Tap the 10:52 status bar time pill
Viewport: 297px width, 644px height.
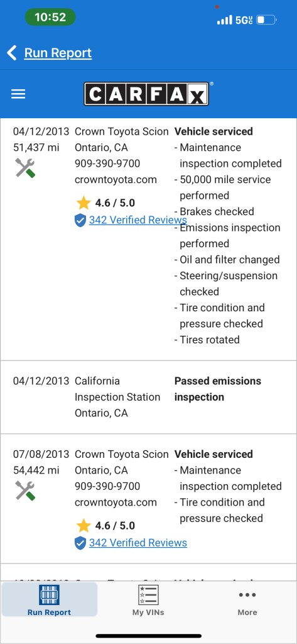[50, 17]
